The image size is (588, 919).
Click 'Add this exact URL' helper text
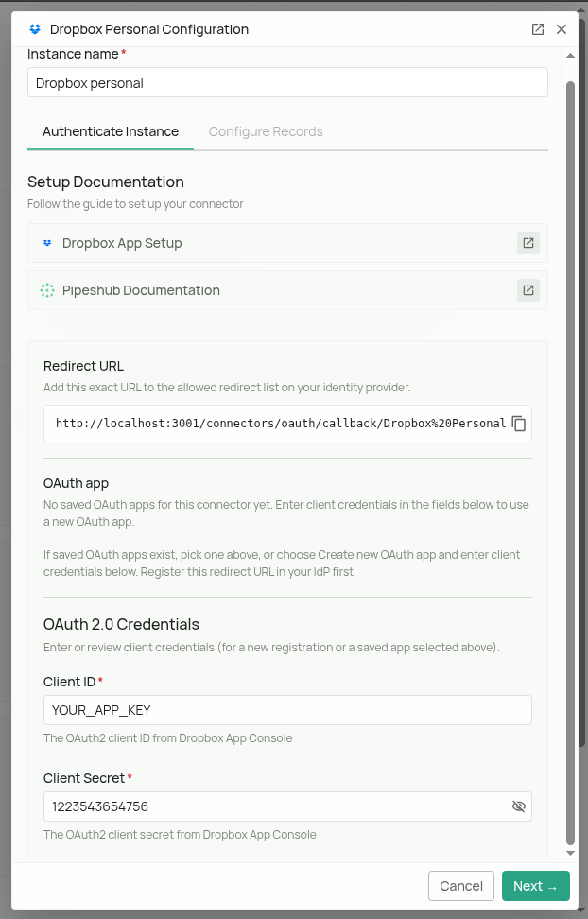click(227, 388)
